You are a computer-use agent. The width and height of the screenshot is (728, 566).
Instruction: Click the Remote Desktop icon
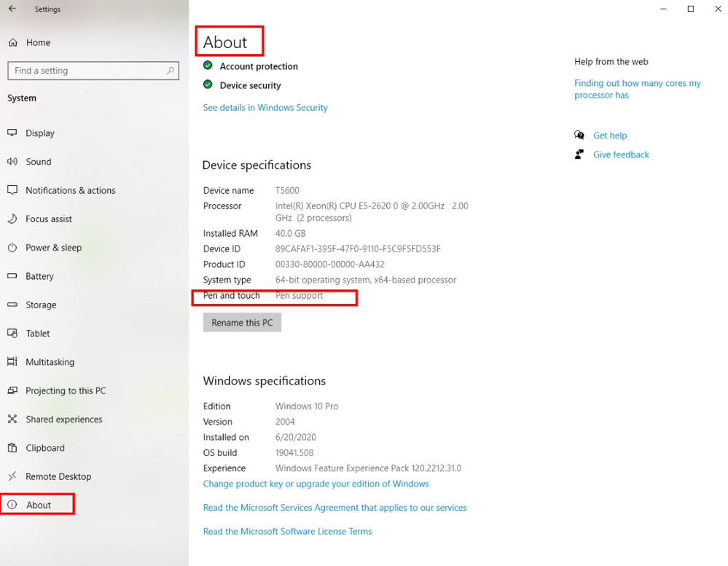12,476
